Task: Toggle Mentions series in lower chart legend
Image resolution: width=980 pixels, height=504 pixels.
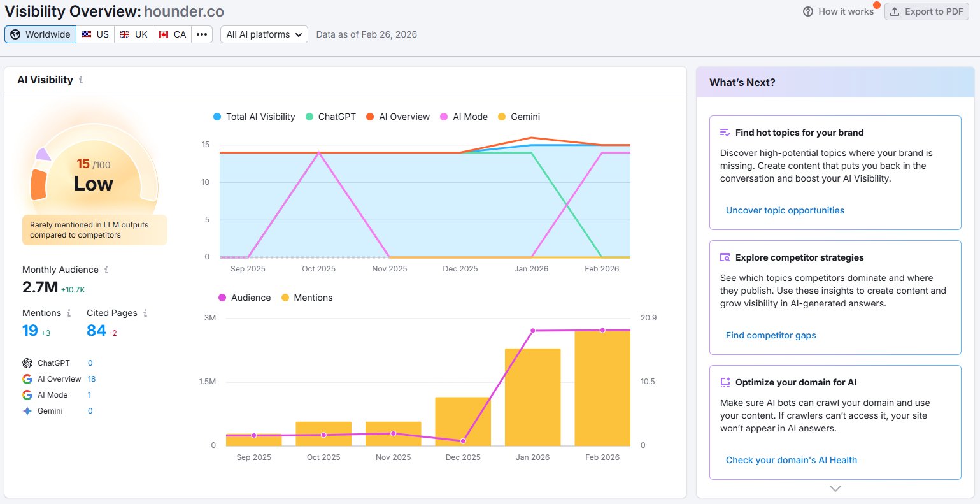Action: tap(307, 298)
